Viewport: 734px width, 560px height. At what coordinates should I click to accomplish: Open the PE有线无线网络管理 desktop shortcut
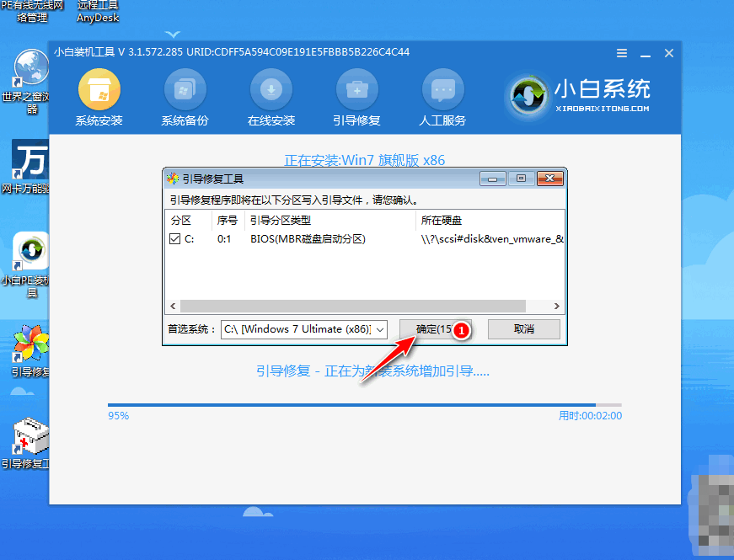tap(32, 12)
